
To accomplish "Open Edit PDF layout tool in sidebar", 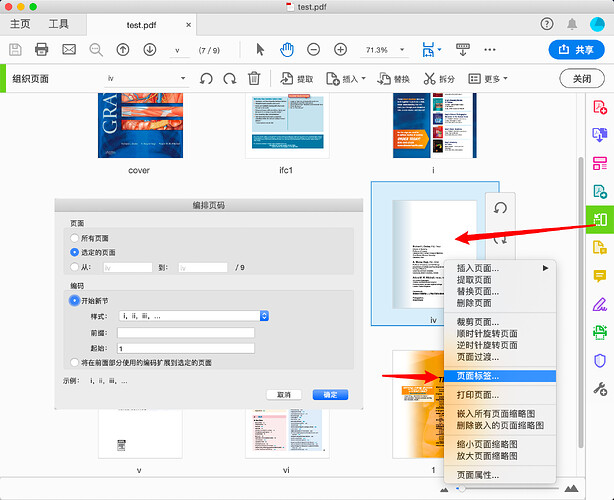I will click(600, 163).
